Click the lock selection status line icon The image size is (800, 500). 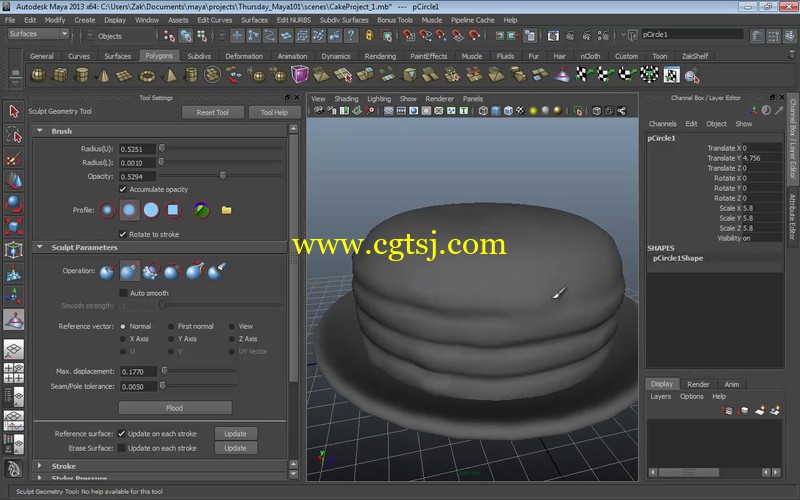coord(369,35)
